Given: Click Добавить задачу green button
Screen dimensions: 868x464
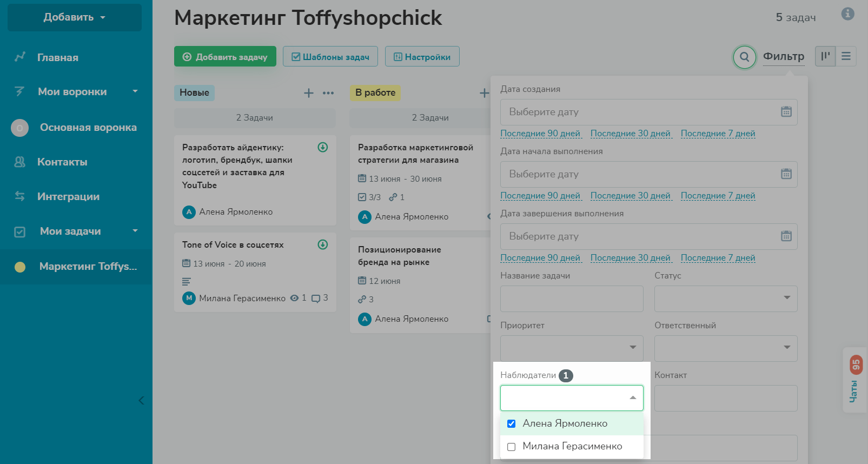Looking at the screenshot, I should tap(225, 56).
